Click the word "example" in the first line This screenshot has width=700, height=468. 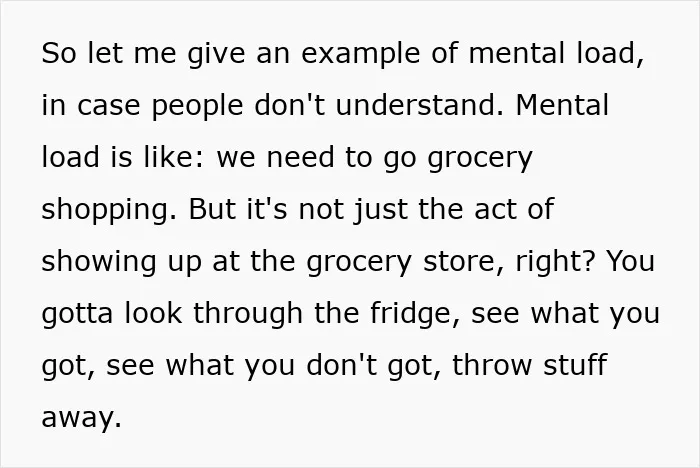coord(361,54)
